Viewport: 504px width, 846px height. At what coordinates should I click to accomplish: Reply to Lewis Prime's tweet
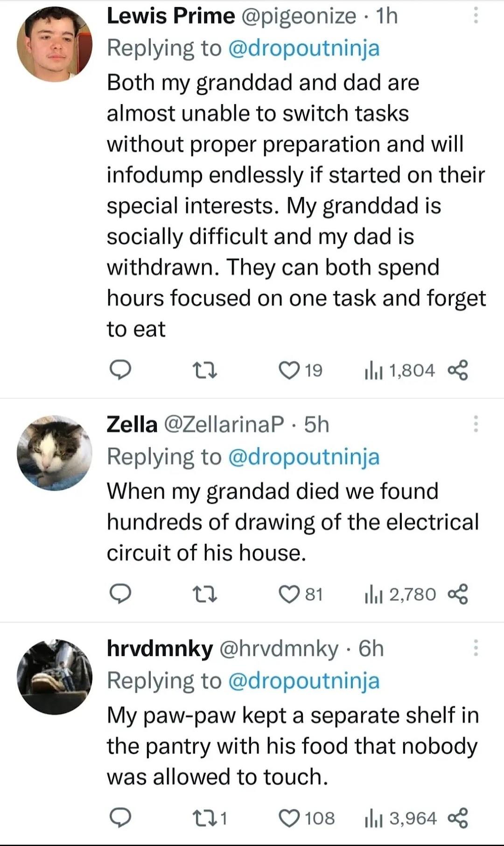tap(120, 371)
